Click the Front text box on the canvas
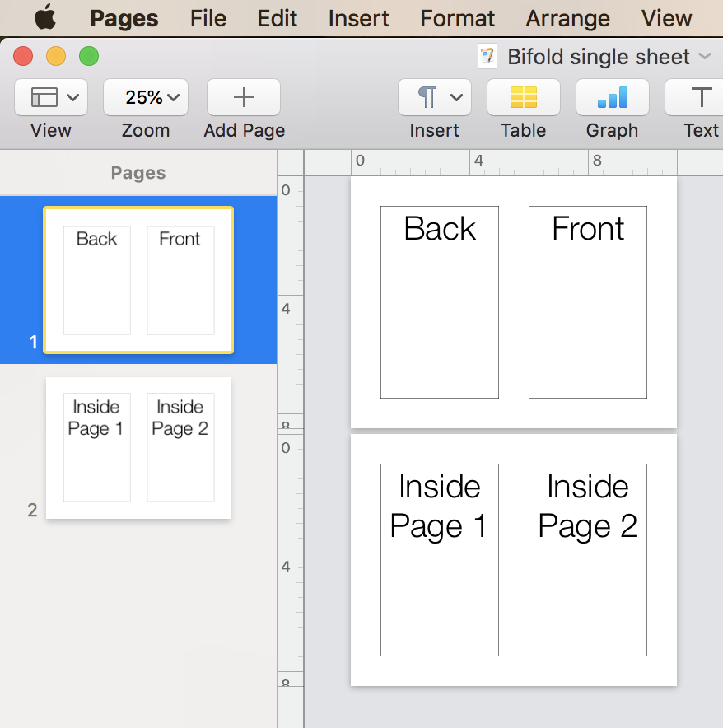 588,302
